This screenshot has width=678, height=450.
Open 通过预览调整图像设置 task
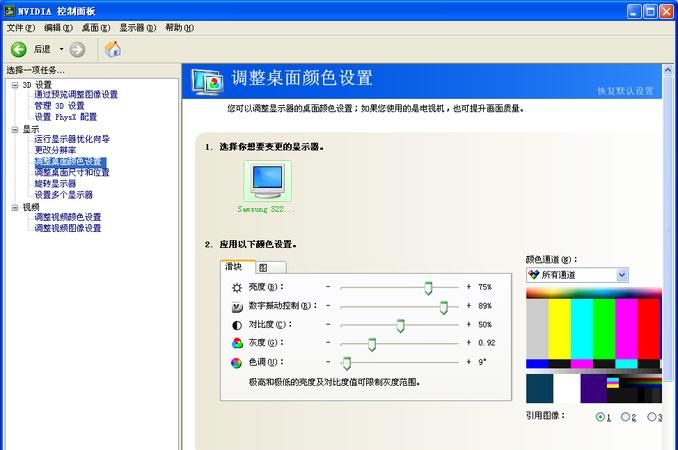(76, 94)
